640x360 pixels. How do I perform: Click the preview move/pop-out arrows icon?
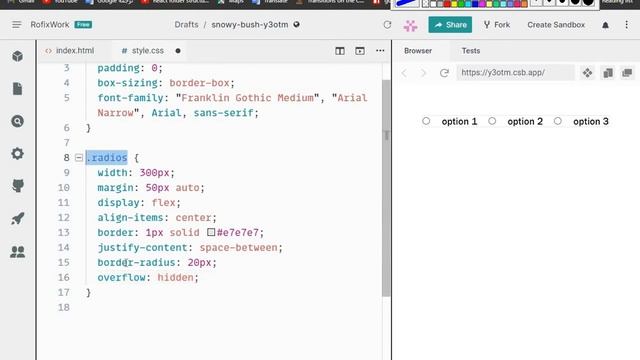click(587, 73)
